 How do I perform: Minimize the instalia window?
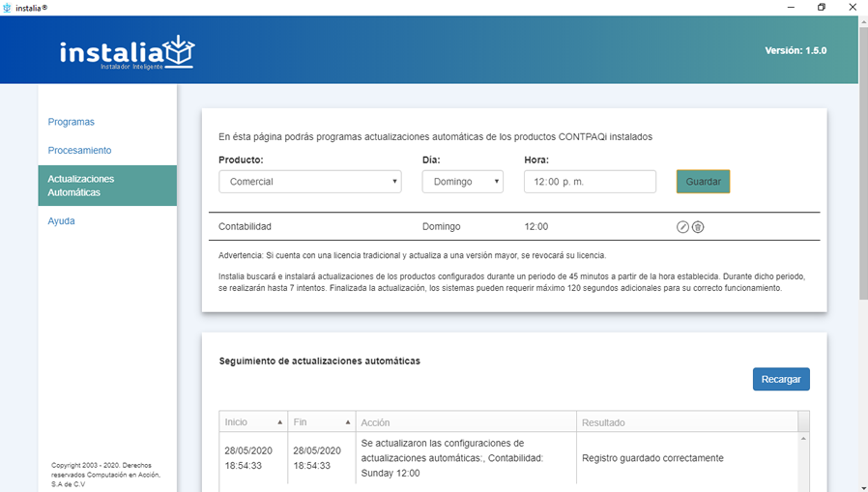click(x=791, y=7)
